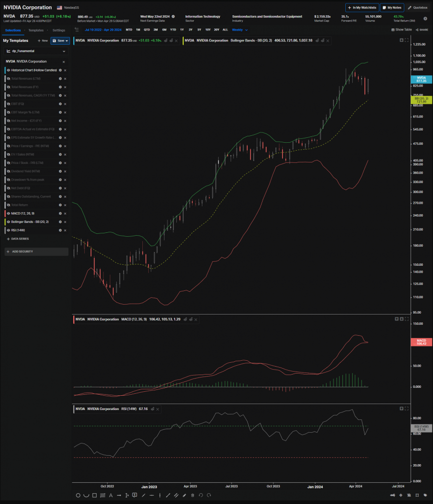
Task: Select the arrow drawing tool
Action: (x=119, y=495)
